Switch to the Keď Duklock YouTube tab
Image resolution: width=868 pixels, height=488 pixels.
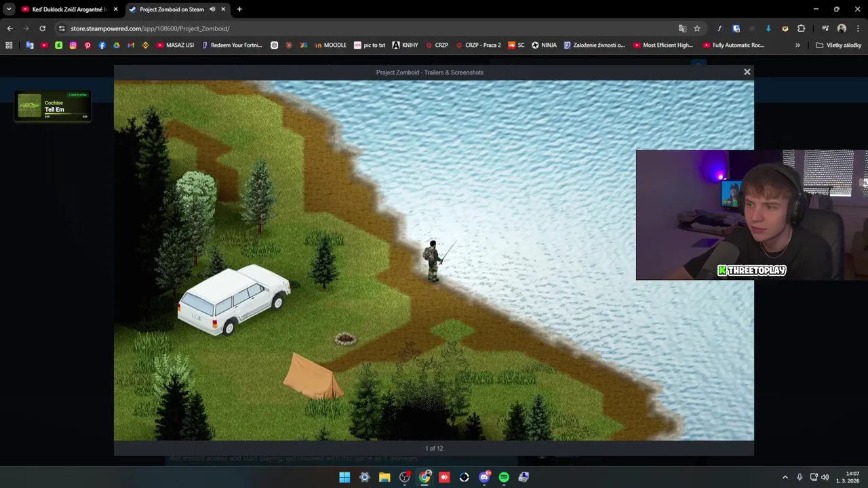point(69,9)
